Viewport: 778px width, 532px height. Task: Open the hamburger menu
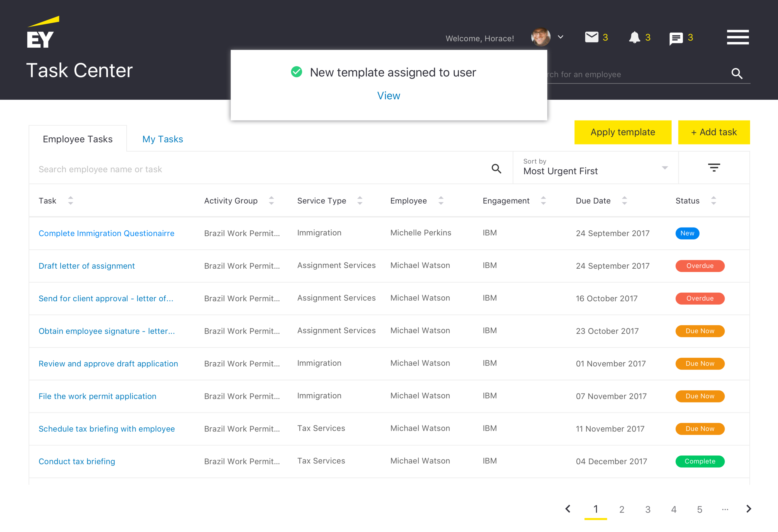(x=738, y=37)
